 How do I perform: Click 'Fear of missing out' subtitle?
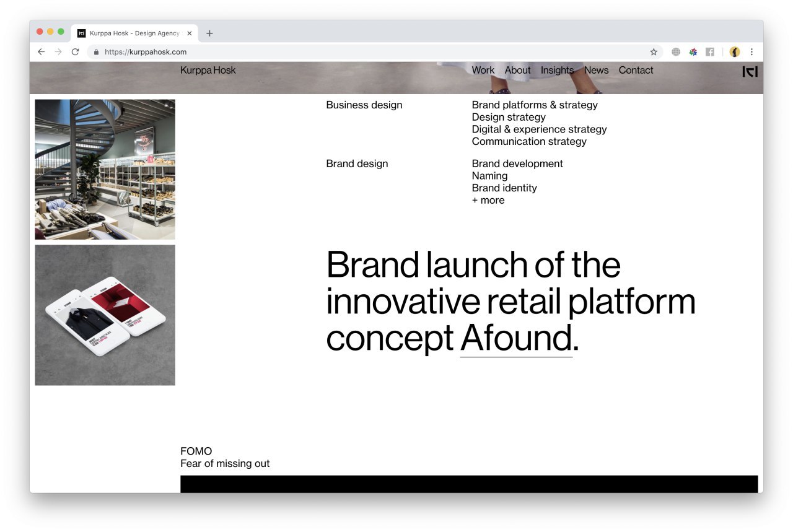point(225,463)
